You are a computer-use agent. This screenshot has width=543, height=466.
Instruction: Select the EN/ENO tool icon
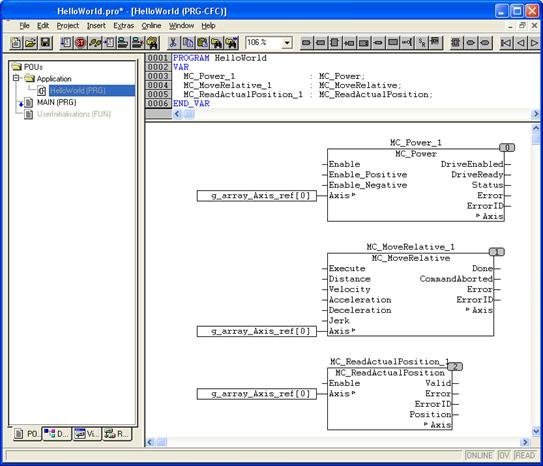pyautogui.click(x=436, y=43)
